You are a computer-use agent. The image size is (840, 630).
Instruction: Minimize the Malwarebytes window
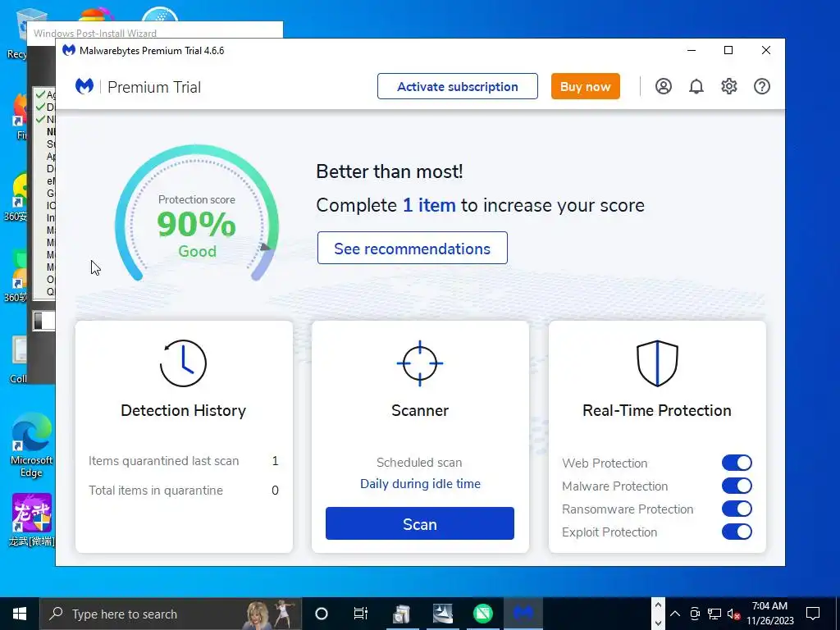pos(692,50)
